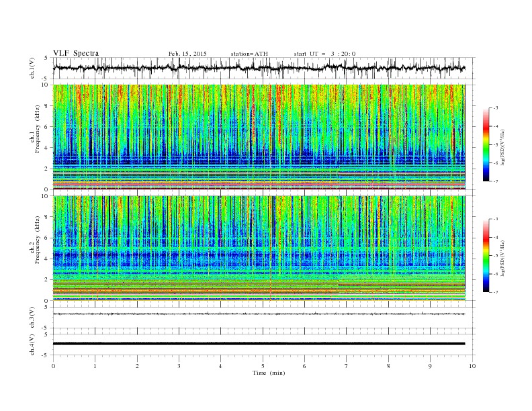Click the time axis tick label '1'
532x411 pixels.
tap(95, 366)
